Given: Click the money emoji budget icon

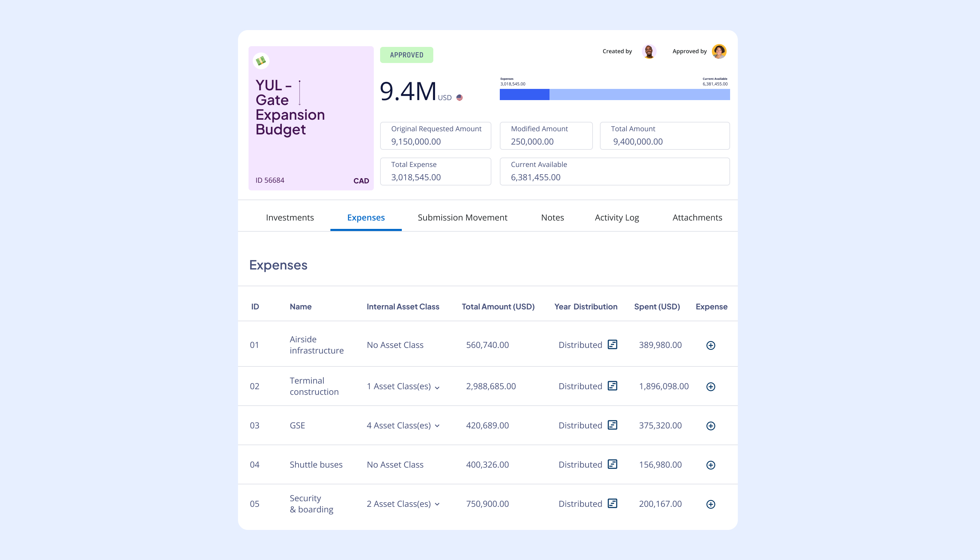Looking at the screenshot, I should coord(261,61).
